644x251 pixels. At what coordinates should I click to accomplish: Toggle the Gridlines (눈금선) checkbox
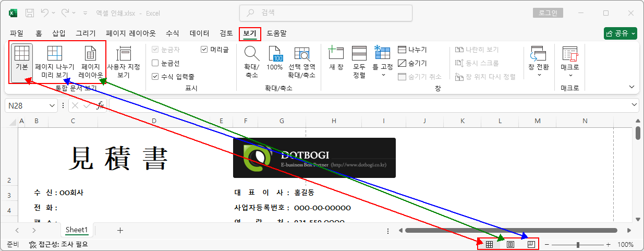coord(165,63)
